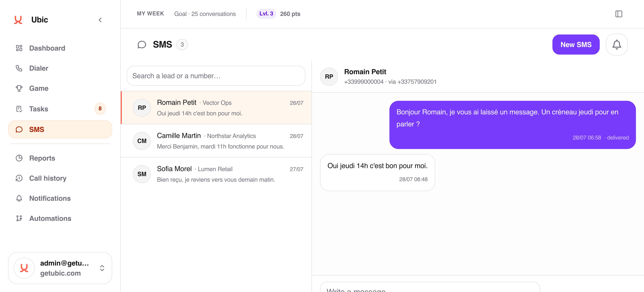Click the SMS header chat icon

point(142,44)
